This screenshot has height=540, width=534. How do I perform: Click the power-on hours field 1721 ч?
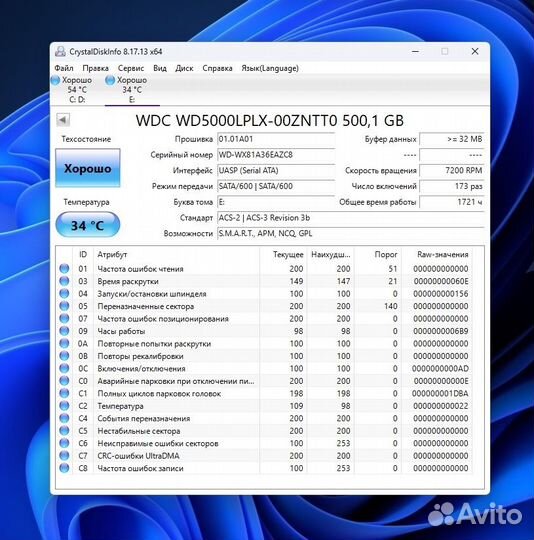pyautogui.click(x=452, y=202)
